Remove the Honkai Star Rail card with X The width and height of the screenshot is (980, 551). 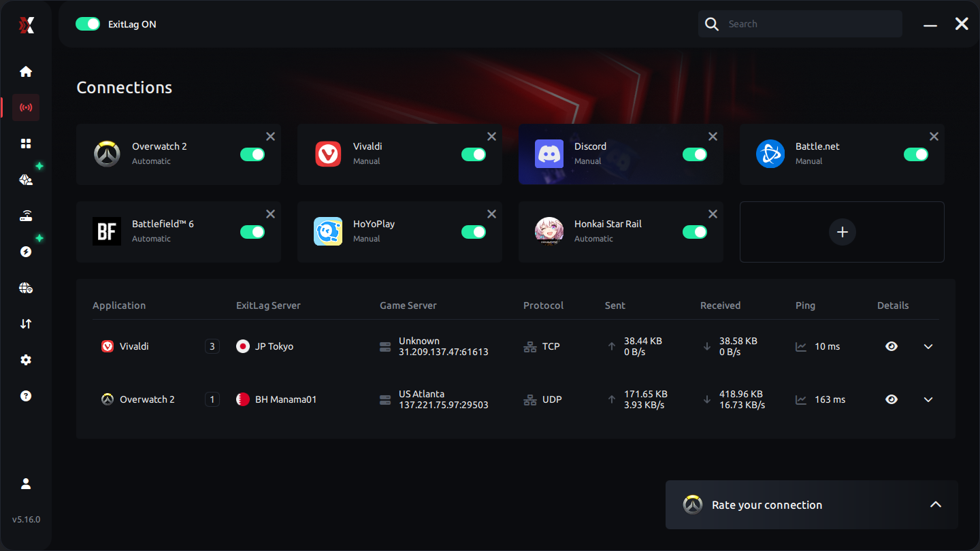713,214
